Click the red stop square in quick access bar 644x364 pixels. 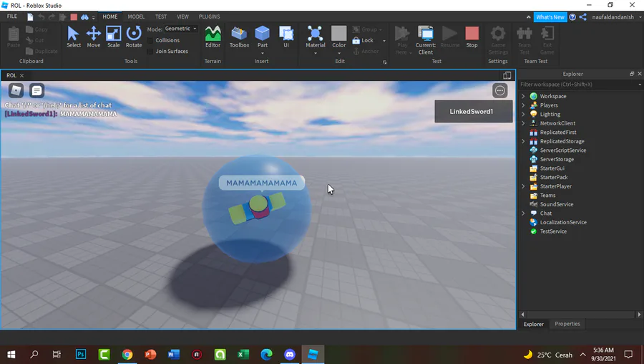pos(74,17)
